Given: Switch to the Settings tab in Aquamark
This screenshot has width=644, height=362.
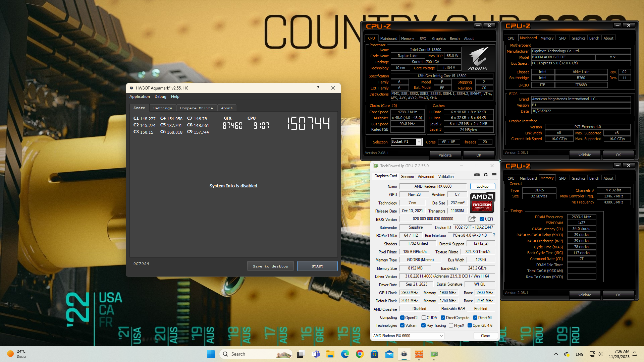Looking at the screenshot, I should pyautogui.click(x=162, y=108).
